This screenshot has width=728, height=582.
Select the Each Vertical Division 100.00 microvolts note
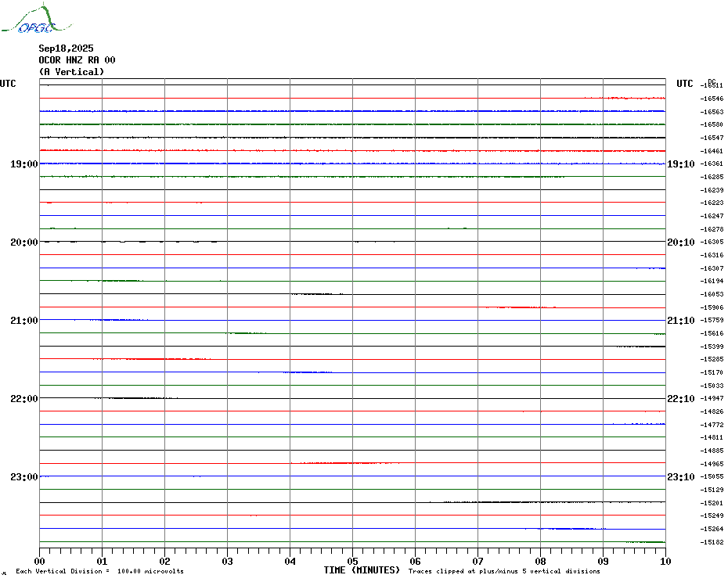[100, 571]
